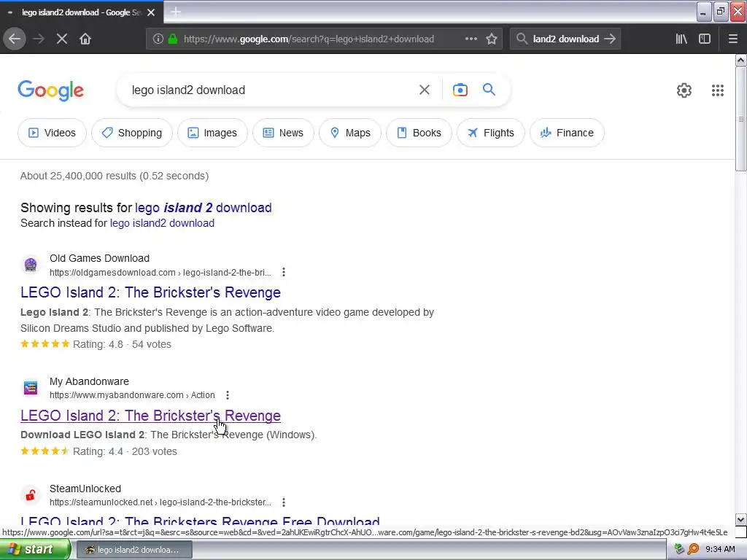The image size is (747, 560).
Task: Open the Google apps grid
Action: tap(718, 90)
